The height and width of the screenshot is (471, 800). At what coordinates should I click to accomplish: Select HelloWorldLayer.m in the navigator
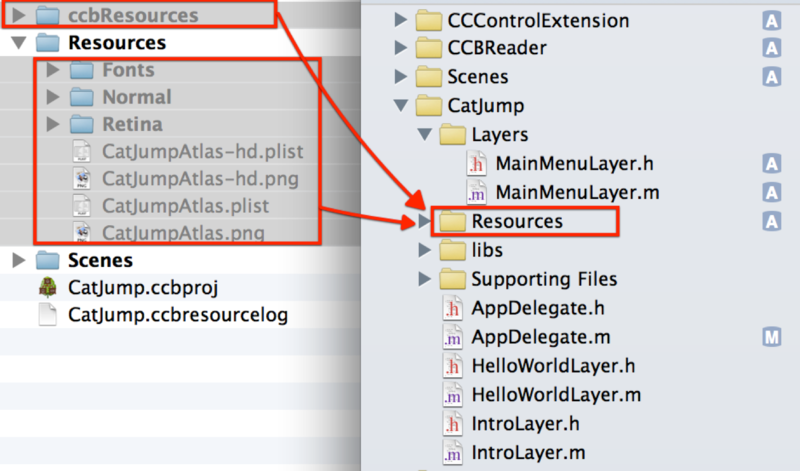click(555, 395)
